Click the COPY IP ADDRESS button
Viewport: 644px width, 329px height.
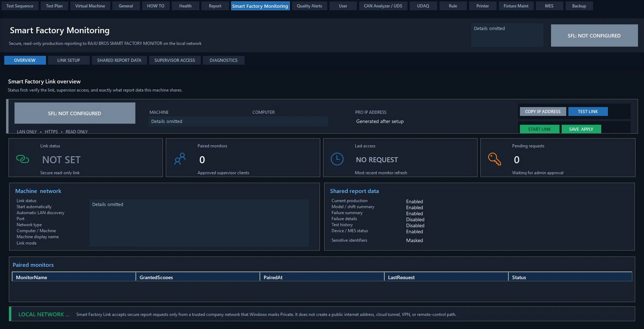click(x=543, y=112)
